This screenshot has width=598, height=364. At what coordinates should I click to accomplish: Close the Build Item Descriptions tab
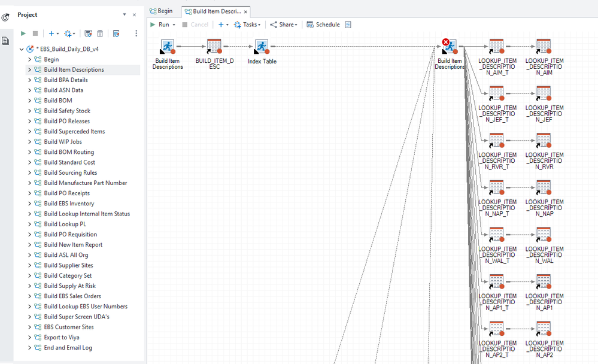click(245, 12)
